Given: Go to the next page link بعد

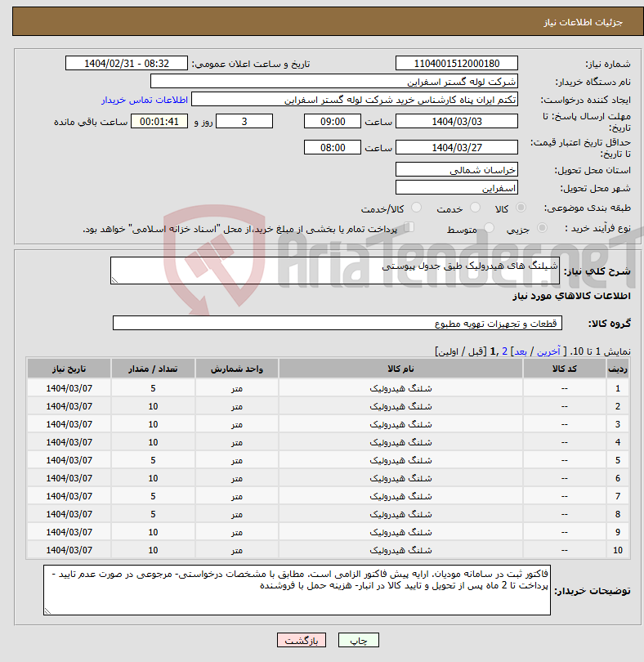Looking at the screenshot, I should pos(521,351).
